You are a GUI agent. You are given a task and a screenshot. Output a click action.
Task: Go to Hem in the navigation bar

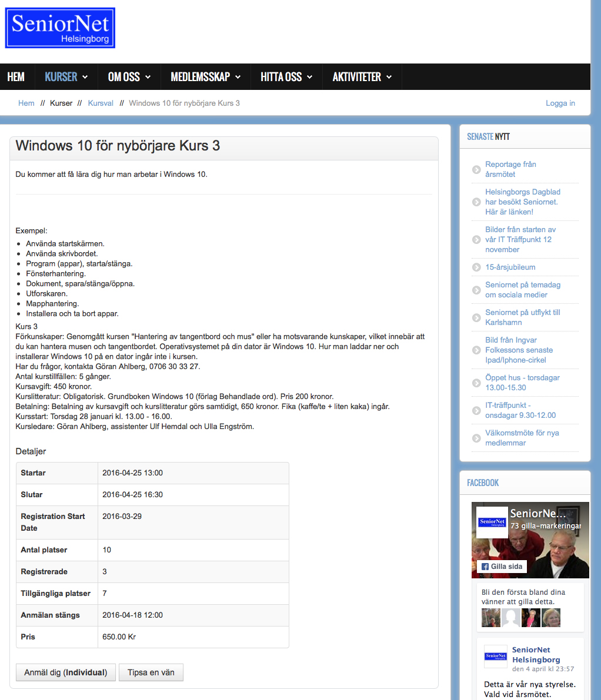(x=16, y=77)
